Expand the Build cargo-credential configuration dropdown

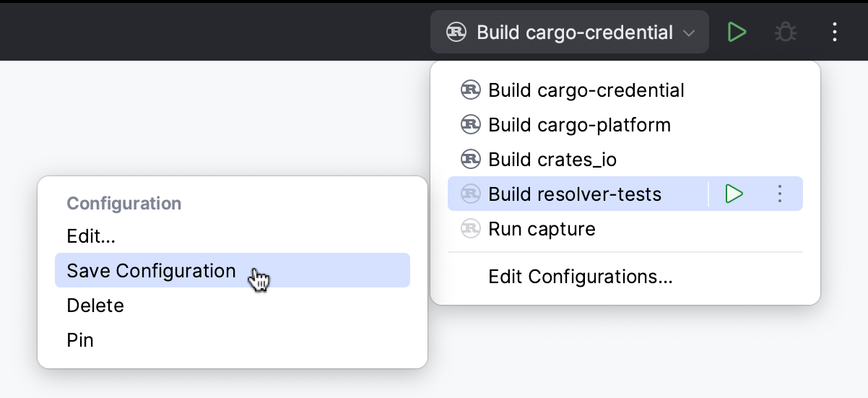[569, 33]
